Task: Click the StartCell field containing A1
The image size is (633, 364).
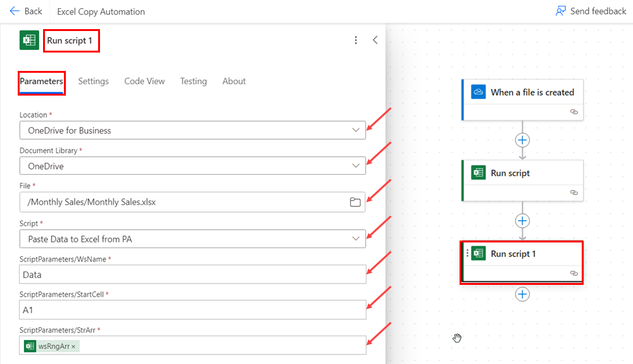Action: click(x=192, y=310)
